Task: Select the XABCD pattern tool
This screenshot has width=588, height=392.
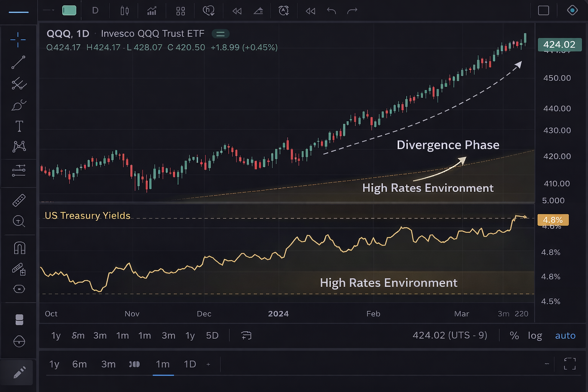Action: 18,146
